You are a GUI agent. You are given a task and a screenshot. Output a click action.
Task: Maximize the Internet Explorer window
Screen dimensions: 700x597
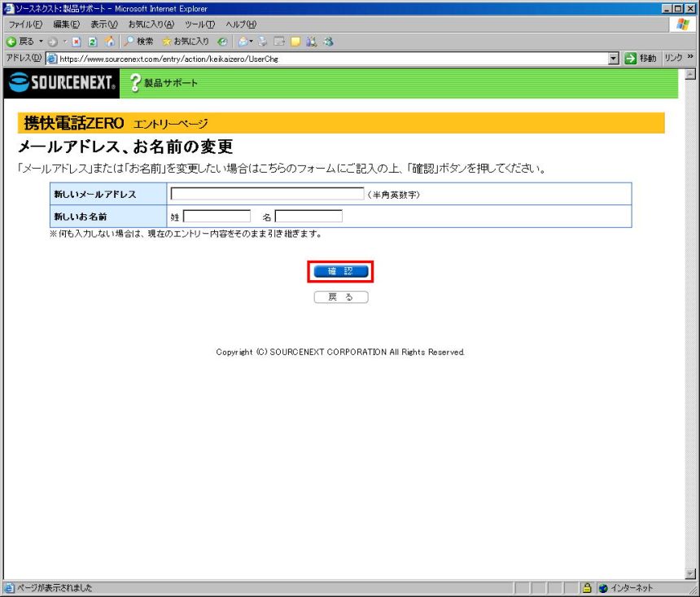678,8
